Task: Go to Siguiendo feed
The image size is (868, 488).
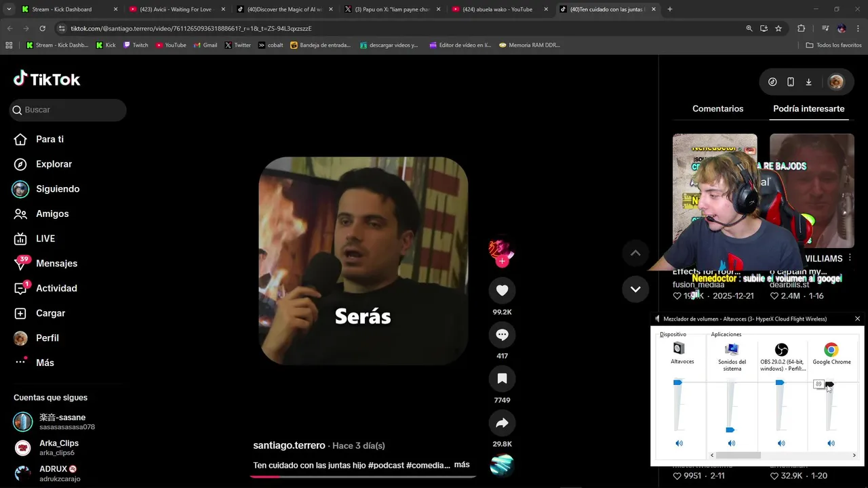Action: pyautogui.click(x=46, y=189)
